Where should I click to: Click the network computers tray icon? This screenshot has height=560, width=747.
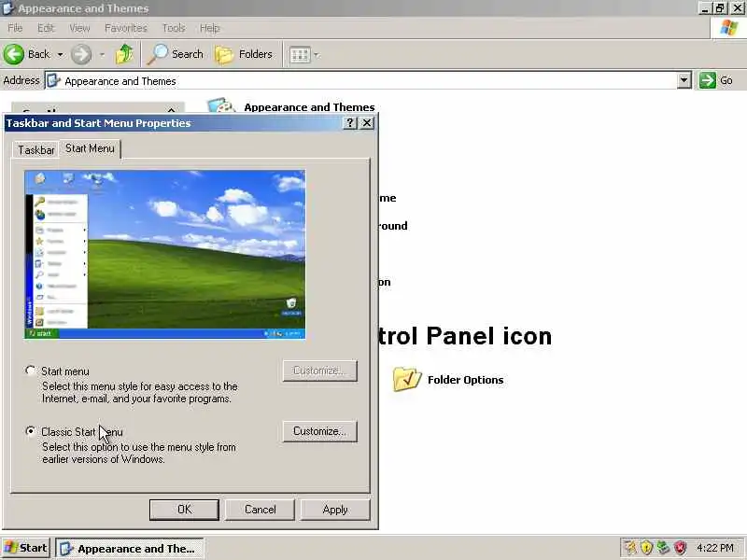[x=663, y=548]
